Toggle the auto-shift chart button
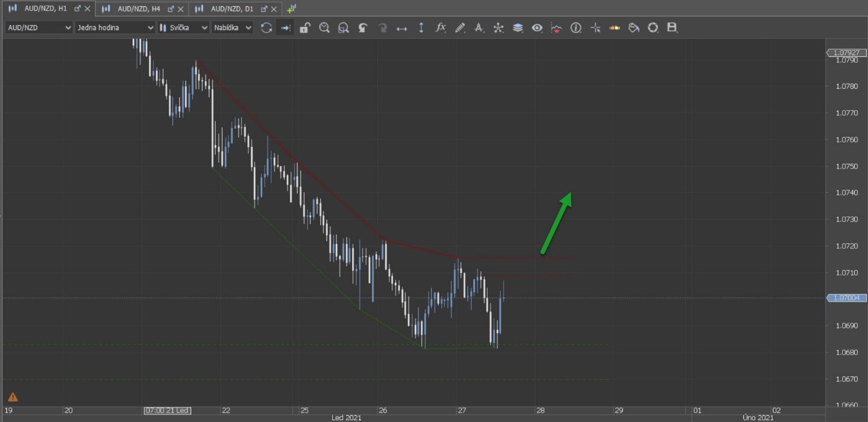Viewport: 868px width, 422px height. point(286,28)
